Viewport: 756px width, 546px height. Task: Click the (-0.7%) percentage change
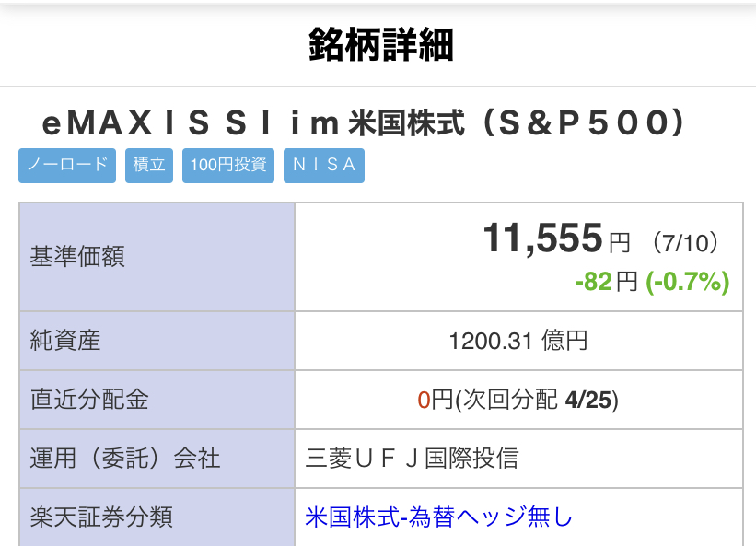click(688, 282)
